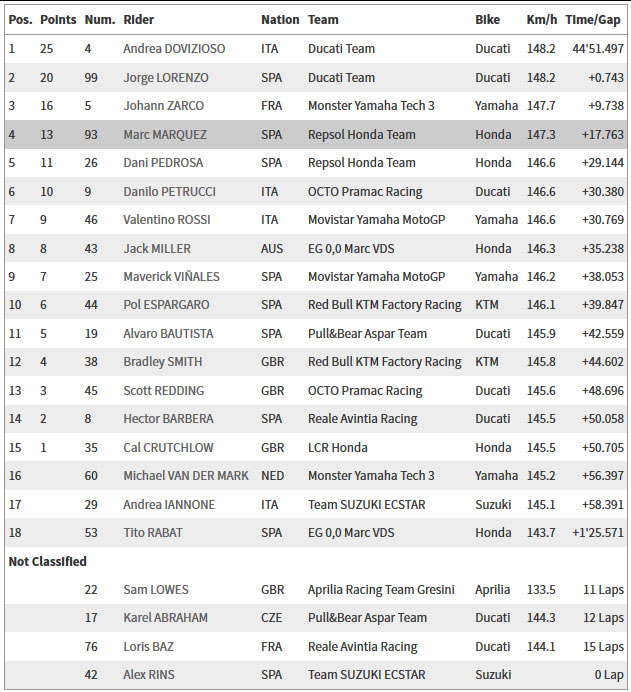Click the Km/h column header
631x692 pixels.
(x=542, y=20)
